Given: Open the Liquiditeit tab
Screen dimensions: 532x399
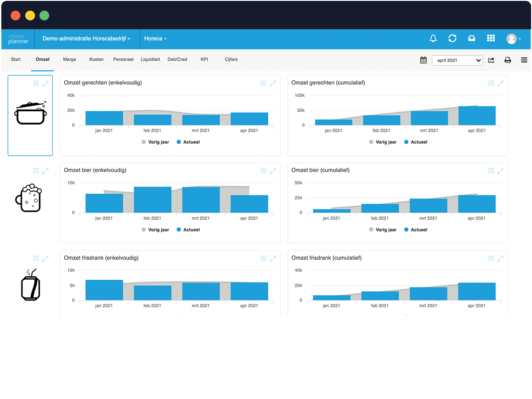Looking at the screenshot, I should tap(150, 59).
